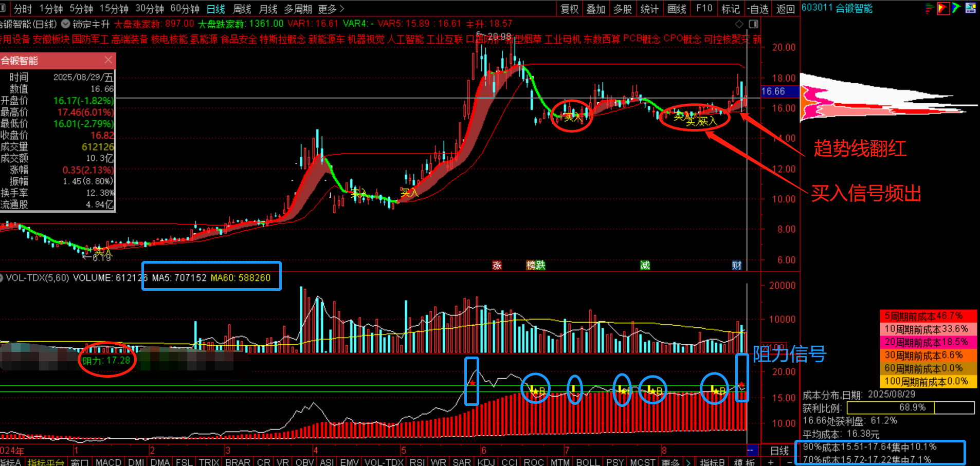
Task: Select the ROC indicator tab
Action: coord(534,462)
